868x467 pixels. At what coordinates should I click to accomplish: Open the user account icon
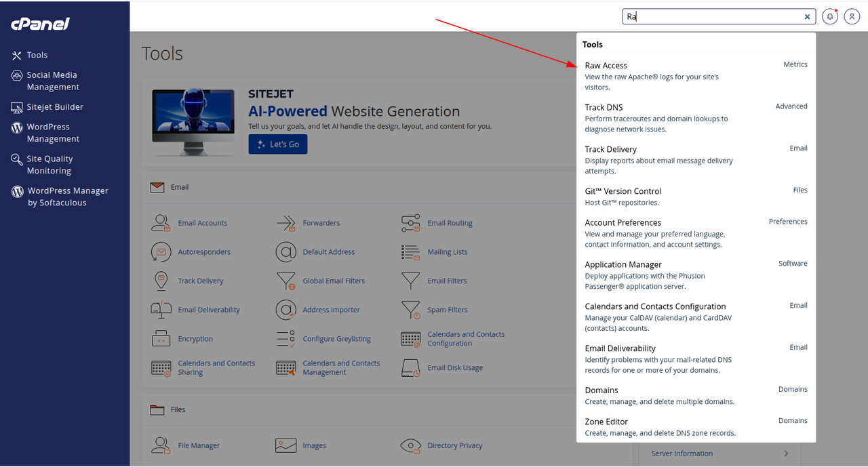coord(852,17)
